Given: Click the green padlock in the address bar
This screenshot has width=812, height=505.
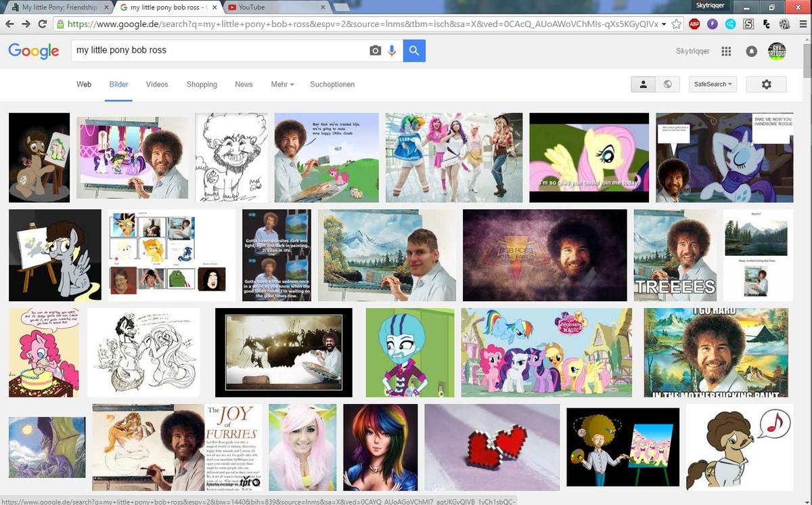Looking at the screenshot, I should coord(60,24).
